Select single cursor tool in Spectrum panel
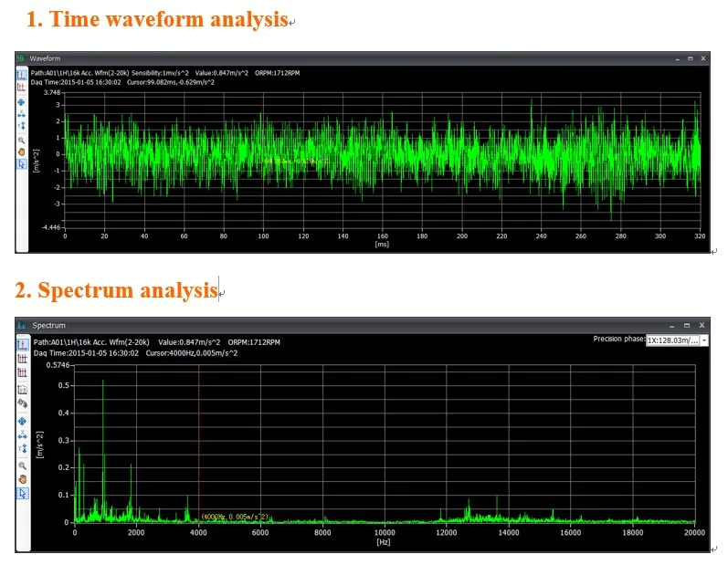728x565 pixels. tap(23, 344)
